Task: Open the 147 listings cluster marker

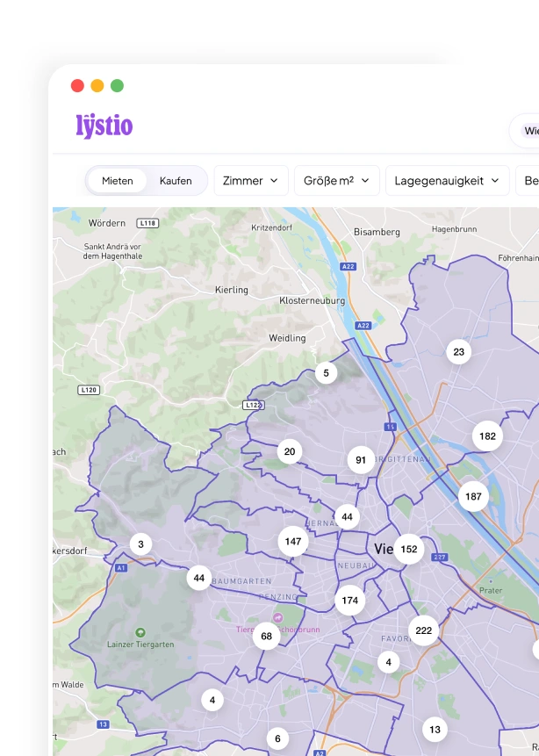Action: click(293, 542)
